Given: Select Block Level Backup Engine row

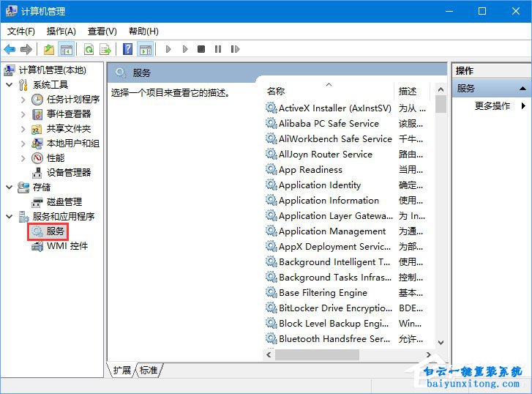Looking at the screenshot, I should (x=345, y=324).
